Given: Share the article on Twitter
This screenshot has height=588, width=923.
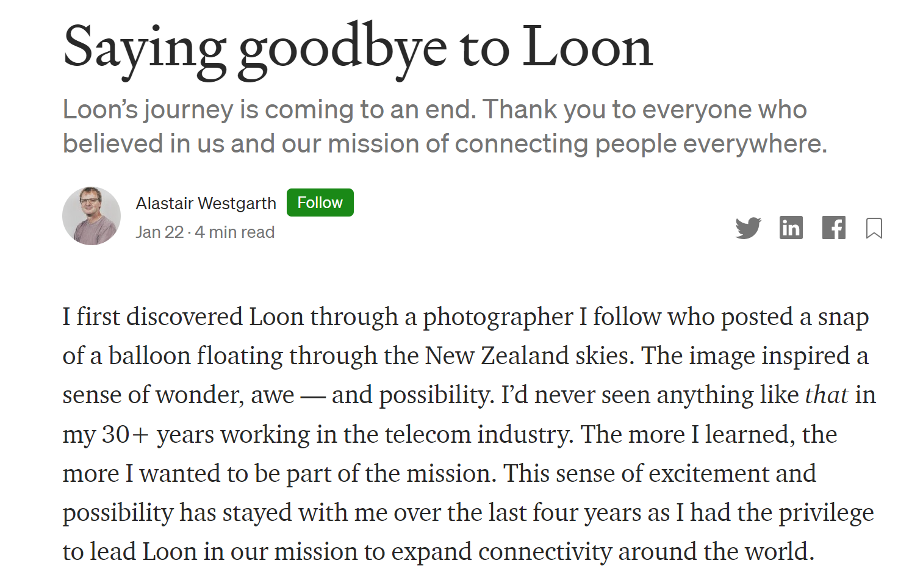Looking at the screenshot, I should tap(748, 228).
